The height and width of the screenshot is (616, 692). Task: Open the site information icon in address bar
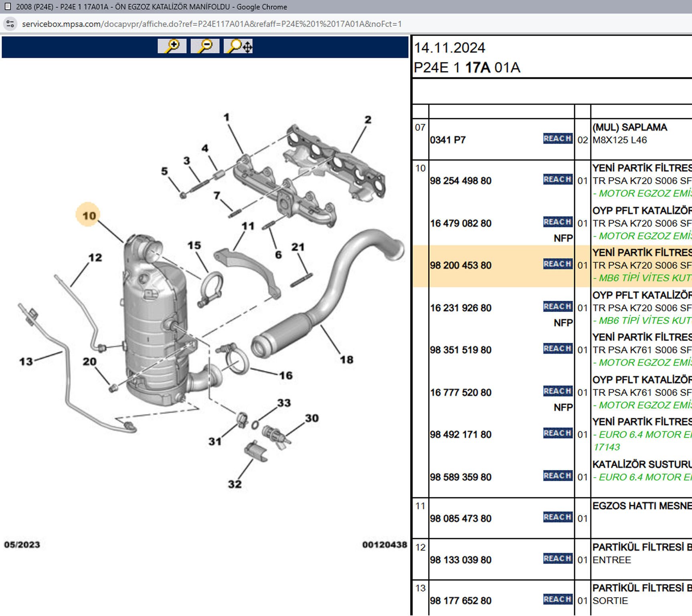click(10, 24)
